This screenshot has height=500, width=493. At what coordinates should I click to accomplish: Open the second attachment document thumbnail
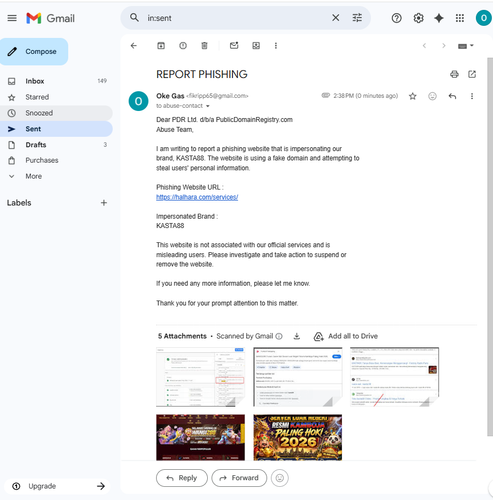pyautogui.click(x=298, y=377)
